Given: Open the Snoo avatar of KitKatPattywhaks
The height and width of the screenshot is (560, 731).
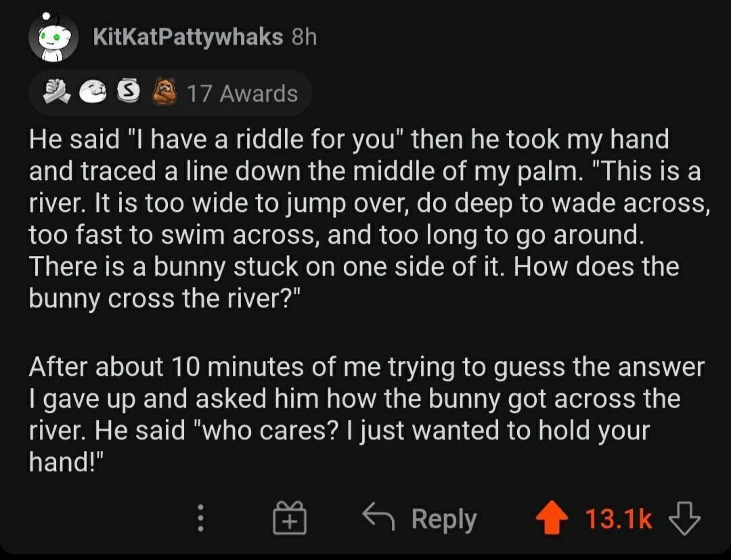Looking at the screenshot, I should [53, 37].
